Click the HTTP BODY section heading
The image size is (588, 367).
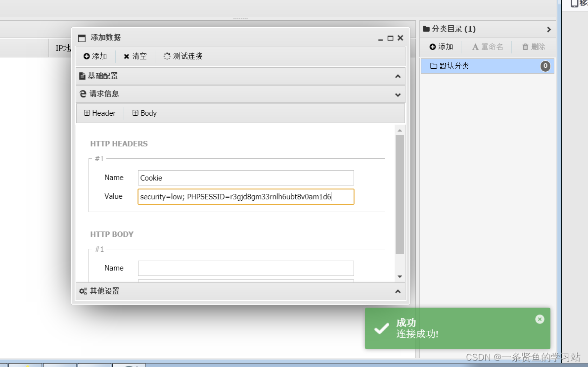(112, 234)
